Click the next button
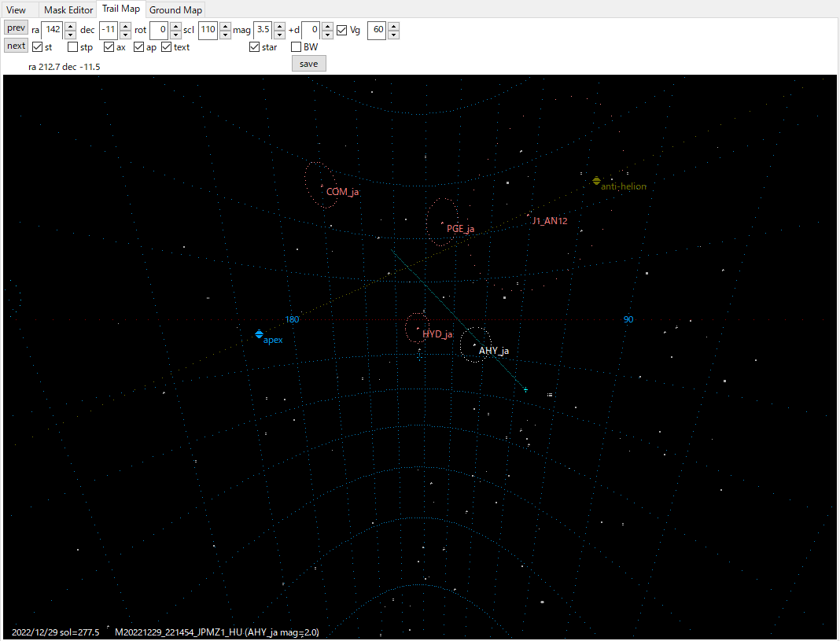Viewport: 840px width, 641px height. point(16,46)
